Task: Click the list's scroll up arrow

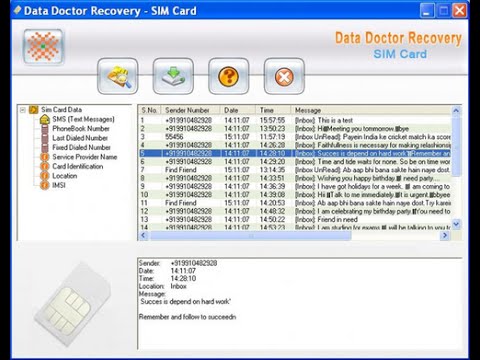Action: pos(456,110)
